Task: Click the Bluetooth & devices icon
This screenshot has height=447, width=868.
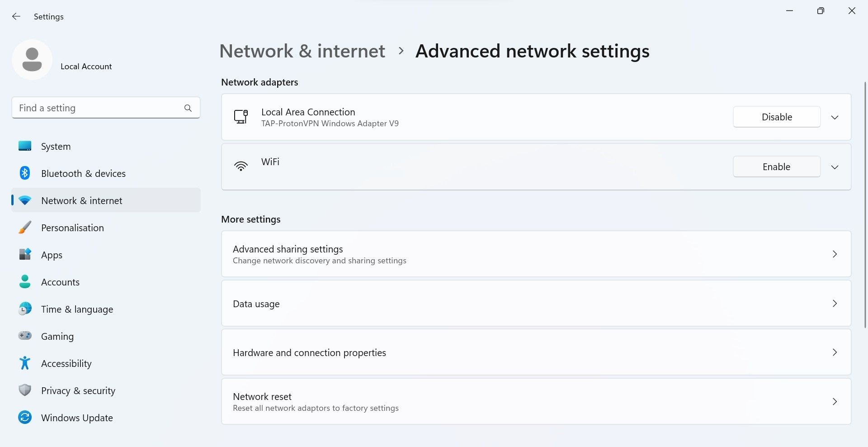Action: [x=25, y=173]
